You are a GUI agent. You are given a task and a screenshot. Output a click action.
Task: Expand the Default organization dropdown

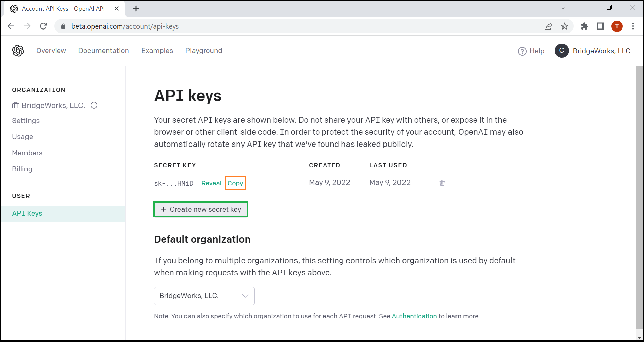(x=204, y=296)
